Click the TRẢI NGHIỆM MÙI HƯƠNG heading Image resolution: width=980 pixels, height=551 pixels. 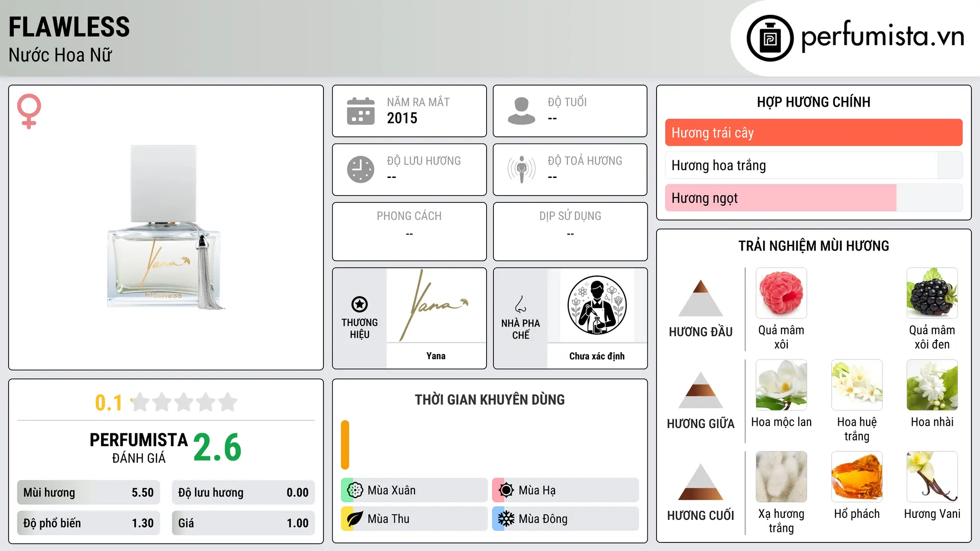click(x=813, y=246)
